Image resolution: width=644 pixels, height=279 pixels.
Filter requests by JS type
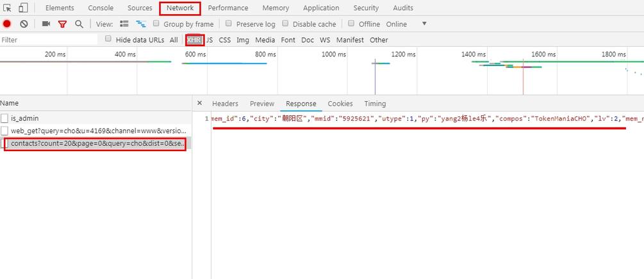(210, 40)
